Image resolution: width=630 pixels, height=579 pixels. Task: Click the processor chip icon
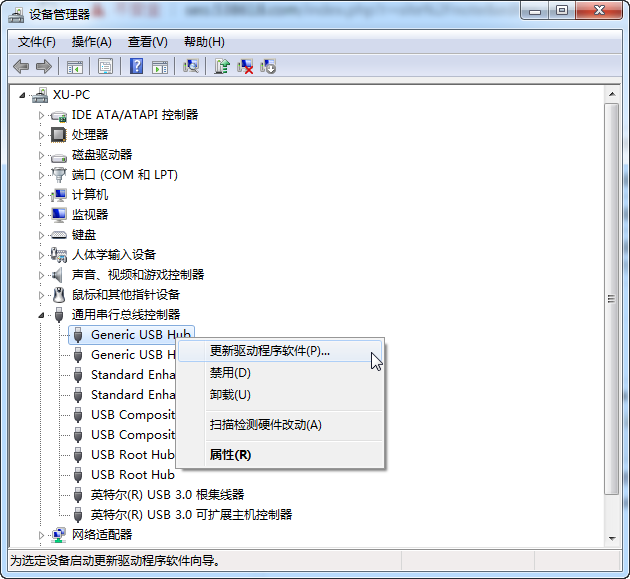coord(59,135)
